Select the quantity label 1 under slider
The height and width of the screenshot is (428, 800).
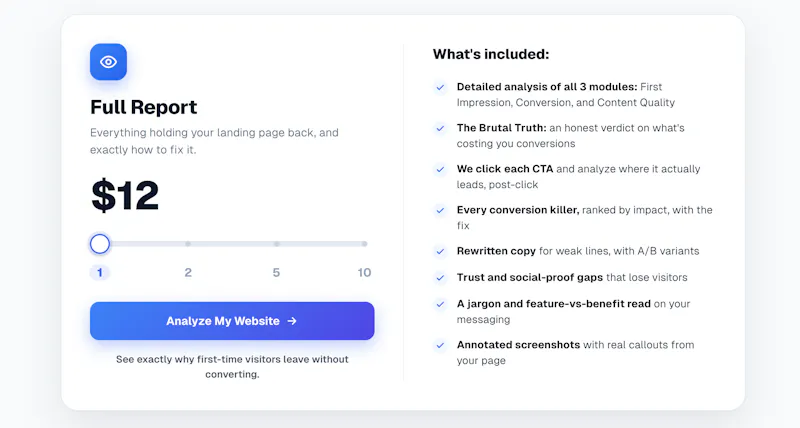(x=99, y=272)
